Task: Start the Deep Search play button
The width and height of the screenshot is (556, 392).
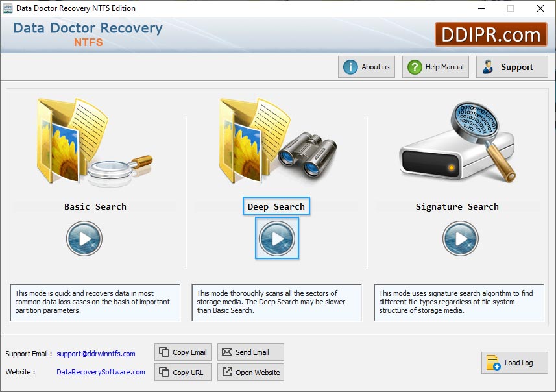Action: click(x=277, y=238)
